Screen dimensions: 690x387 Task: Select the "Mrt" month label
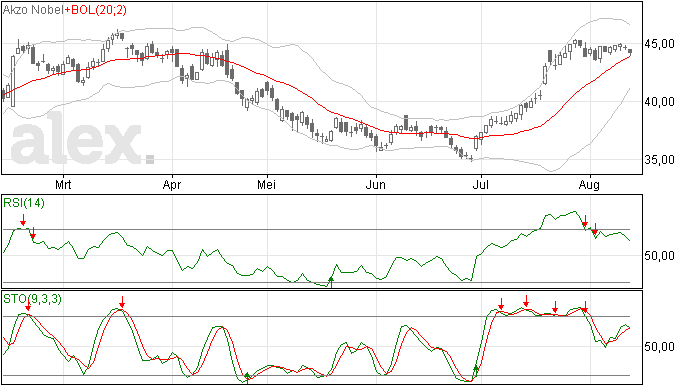(63, 185)
